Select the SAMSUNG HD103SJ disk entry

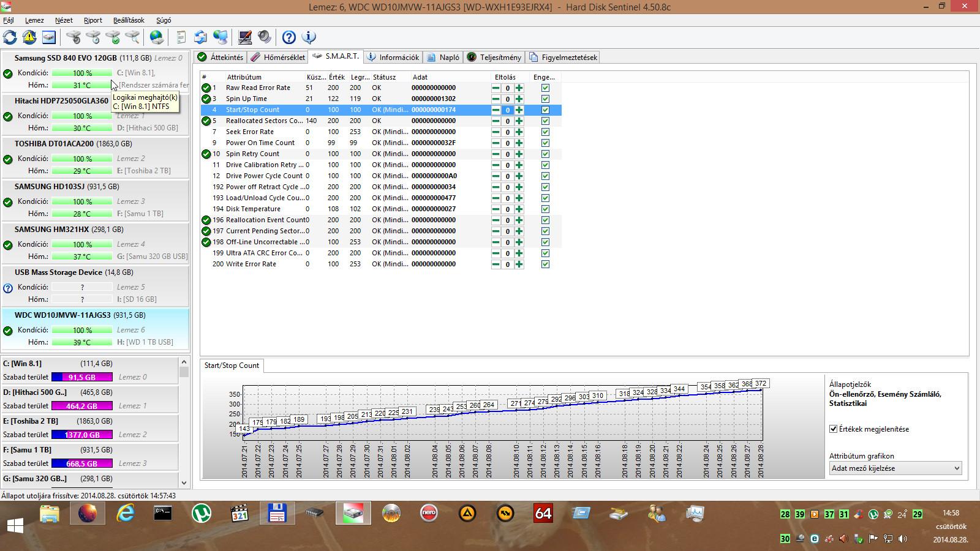(x=95, y=200)
